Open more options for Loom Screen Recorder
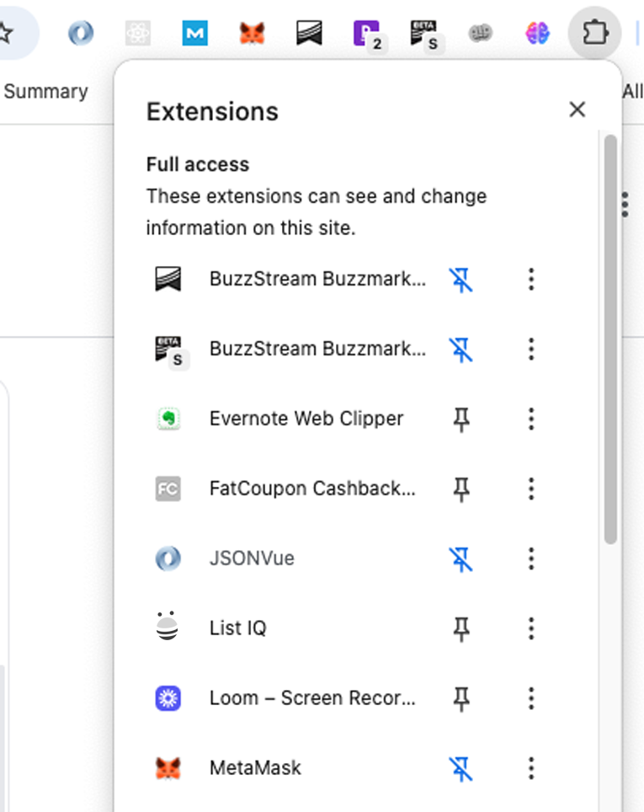The height and width of the screenshot is (812, 644). coord(531,698)
